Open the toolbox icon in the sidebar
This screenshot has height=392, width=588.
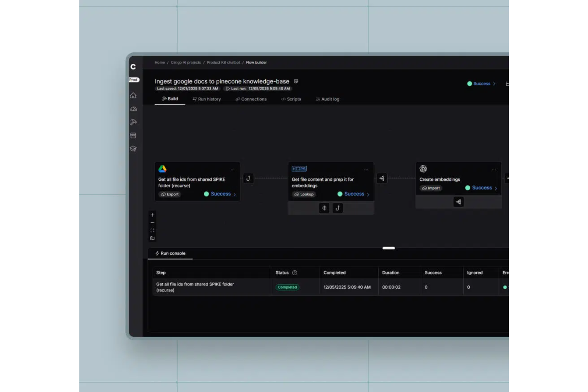133,135
